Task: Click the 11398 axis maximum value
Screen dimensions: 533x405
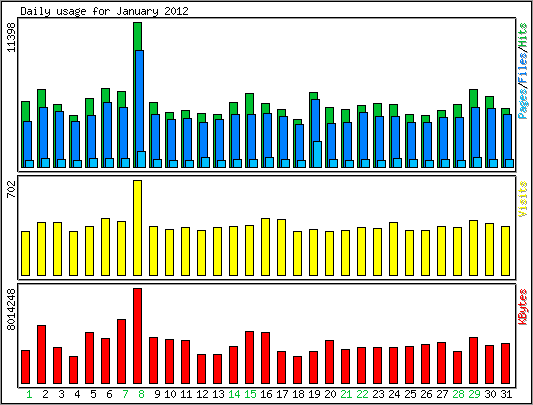Action: click(11, 37)
